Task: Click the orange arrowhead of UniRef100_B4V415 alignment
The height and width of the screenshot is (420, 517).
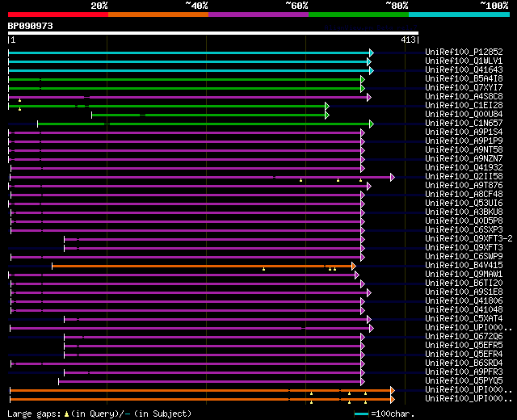Action: point(354,266)
